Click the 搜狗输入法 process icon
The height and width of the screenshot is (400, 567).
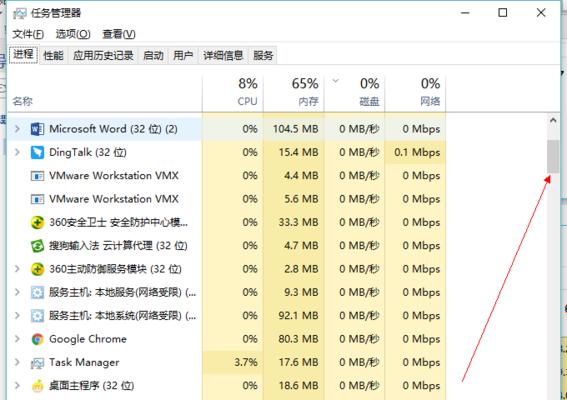[x=37, y=246]
